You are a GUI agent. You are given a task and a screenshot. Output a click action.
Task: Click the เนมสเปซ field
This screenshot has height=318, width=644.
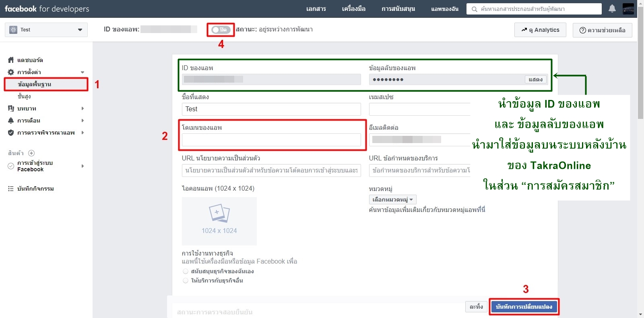[420, 109]
